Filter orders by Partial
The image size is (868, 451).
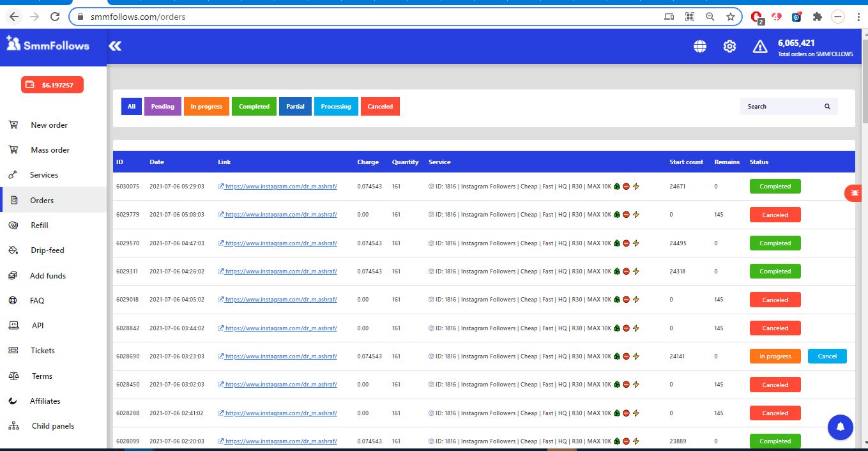(295, 107)
